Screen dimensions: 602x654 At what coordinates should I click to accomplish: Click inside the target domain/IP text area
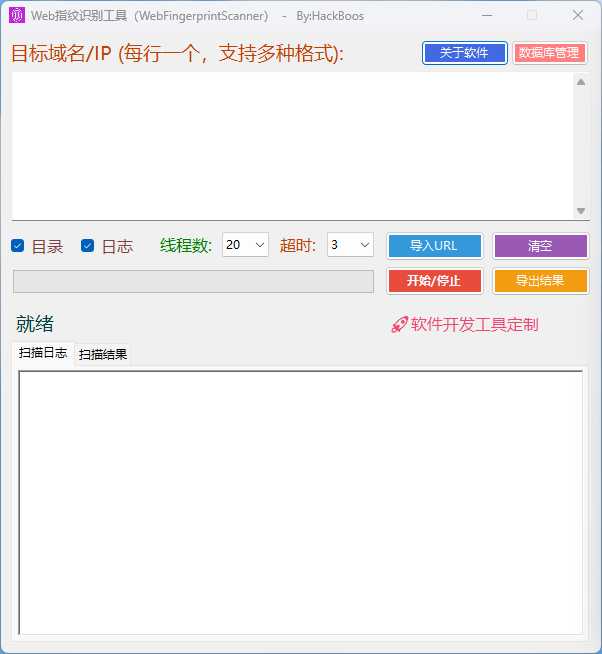tap(292, 146)
